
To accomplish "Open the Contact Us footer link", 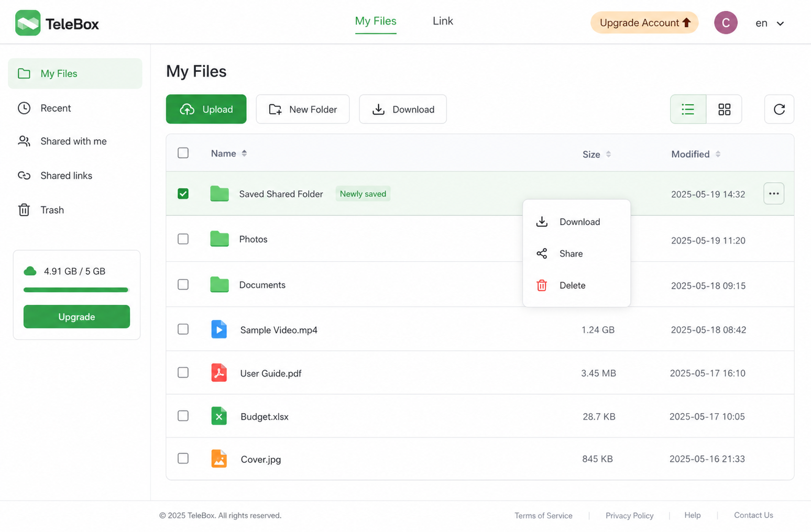I will click(x=753, y=515).
